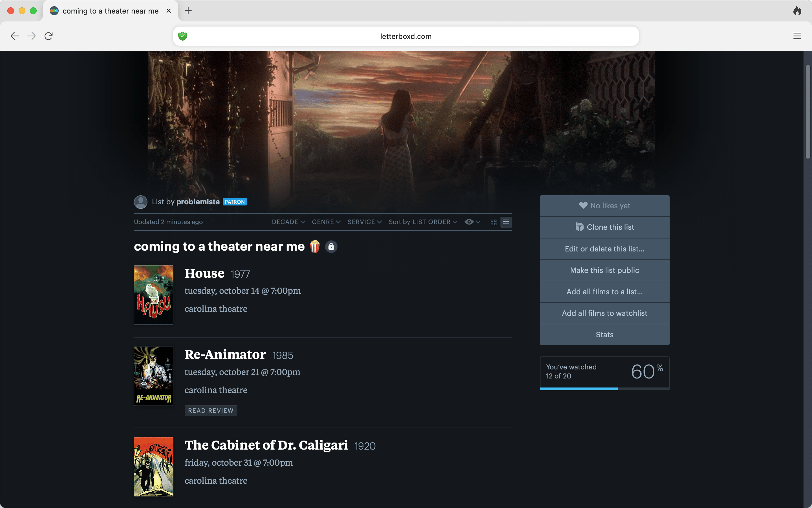Open the Re-Animator film title link
Viewport: 812px width, 508px height.
(x=225, y=355)
